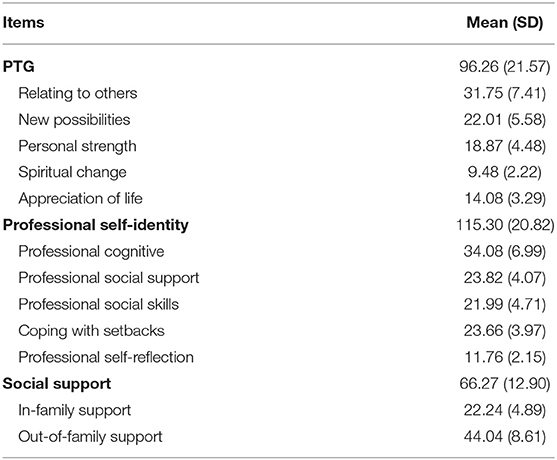Click the Professional self-reflection label
Image resolution: width=557 pixels, height=460 pixels.
[x=106, y=357]
